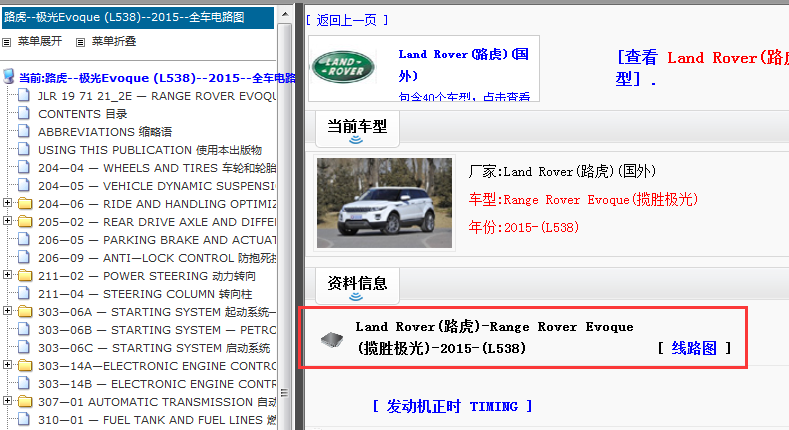Select 菜单折叠 menu option

pyautogui.click(x=114, y=41)
